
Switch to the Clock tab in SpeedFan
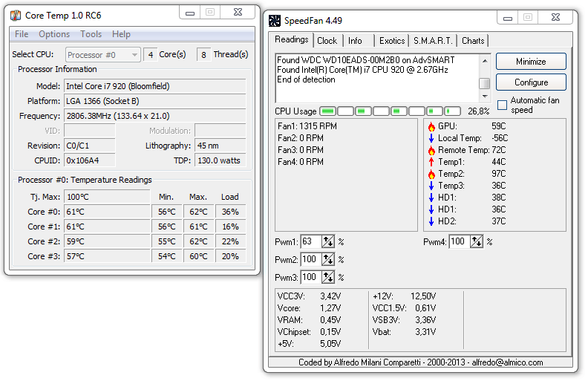click(327, 41)
